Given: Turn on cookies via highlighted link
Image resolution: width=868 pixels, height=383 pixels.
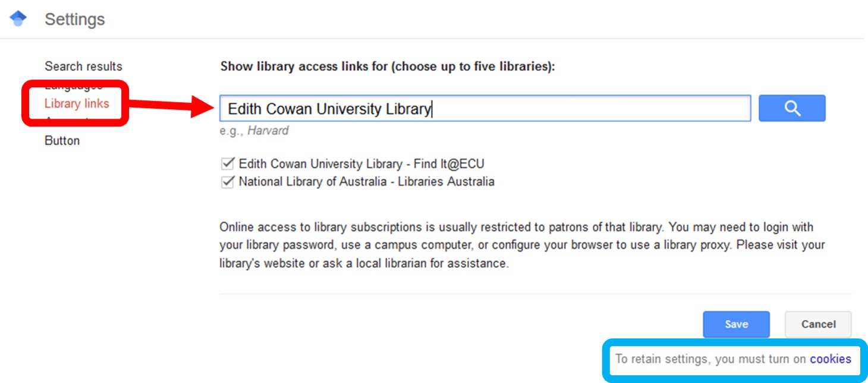Looking at the screenshot, I should click(831, 359).
